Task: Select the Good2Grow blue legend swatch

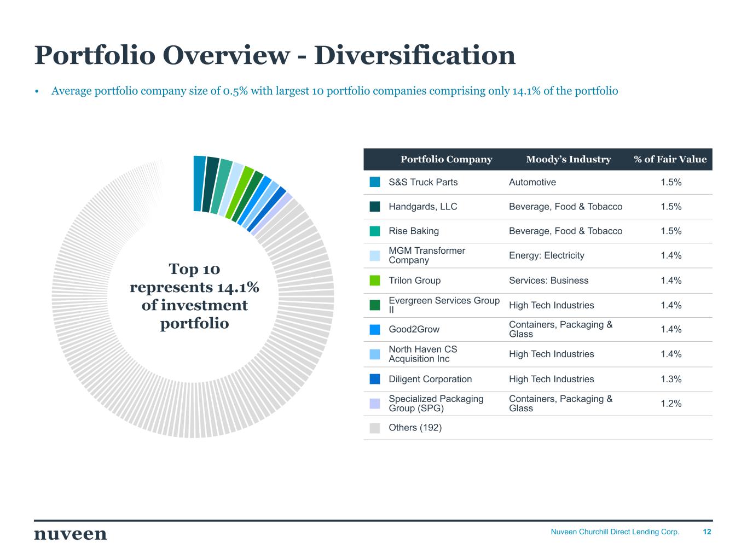Action: click(375, 330)
